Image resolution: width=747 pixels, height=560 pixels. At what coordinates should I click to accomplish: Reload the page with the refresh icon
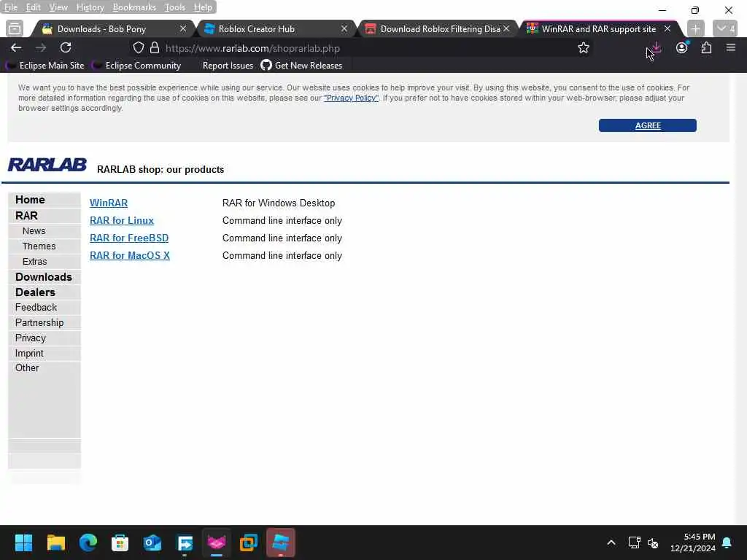pos(66,47)
